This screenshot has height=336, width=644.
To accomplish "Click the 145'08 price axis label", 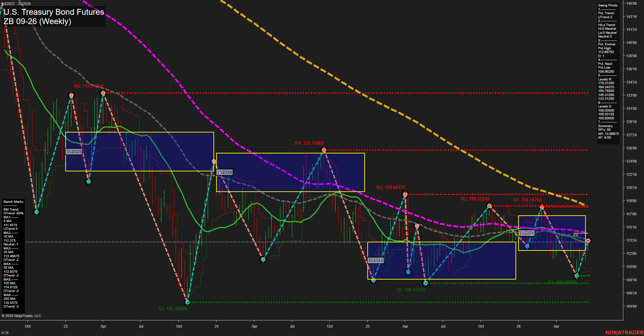I will 631,3.
